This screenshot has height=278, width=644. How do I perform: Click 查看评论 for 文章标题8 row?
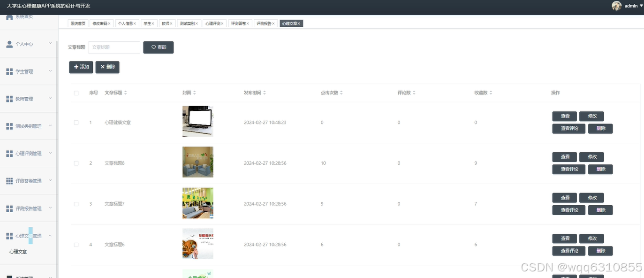(x=569, y=169)
